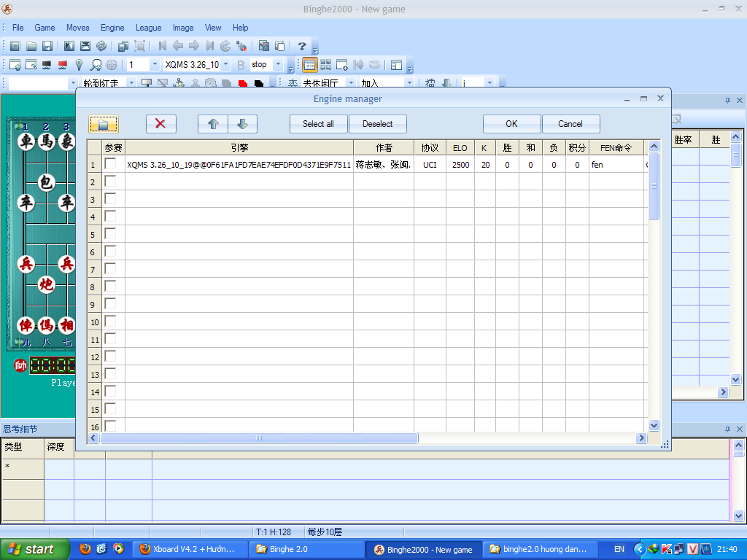Screen dimensions: 747x560
Task: Toggle the checkbox in row 3
Action: tap(111, 199)
